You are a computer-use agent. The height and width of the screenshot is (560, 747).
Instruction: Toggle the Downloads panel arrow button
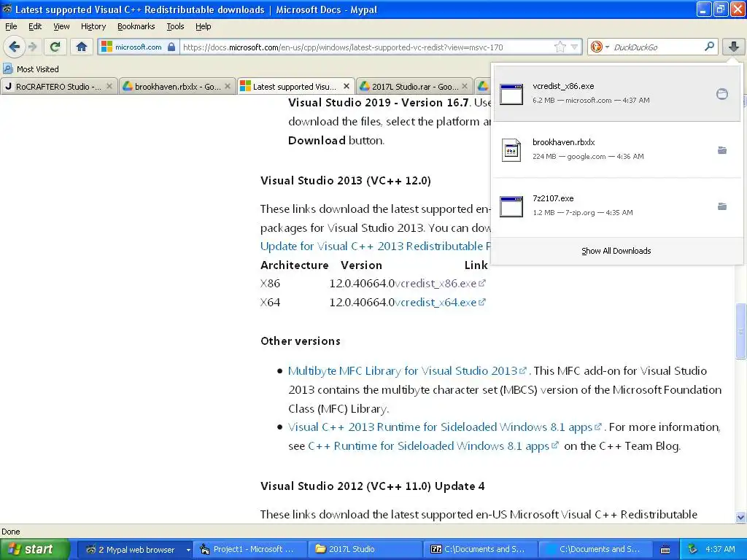(734, 47)
